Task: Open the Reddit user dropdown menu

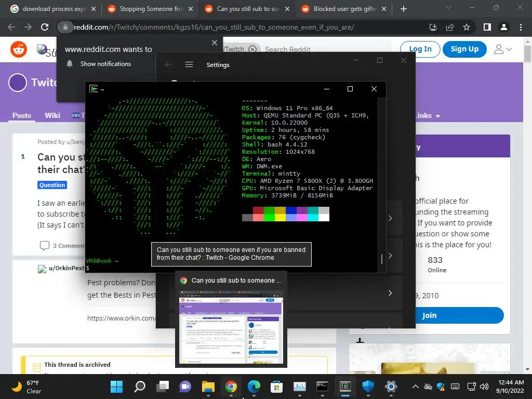Action: click(x=502, y=49)
